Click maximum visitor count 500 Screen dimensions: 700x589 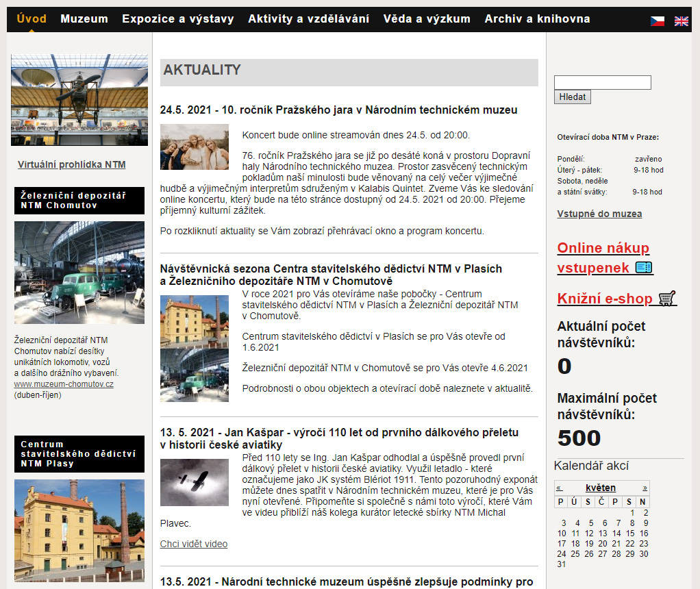click(579, 438)
